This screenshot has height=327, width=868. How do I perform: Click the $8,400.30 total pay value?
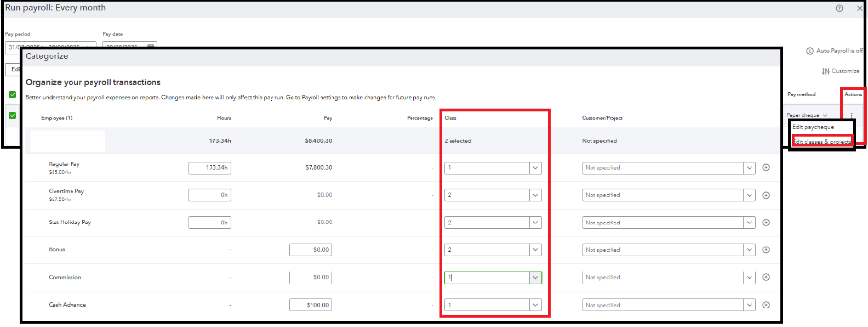point(318,141)
